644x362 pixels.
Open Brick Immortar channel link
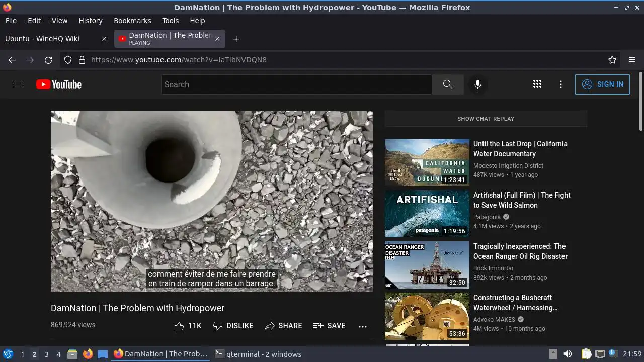click(494, 268)
